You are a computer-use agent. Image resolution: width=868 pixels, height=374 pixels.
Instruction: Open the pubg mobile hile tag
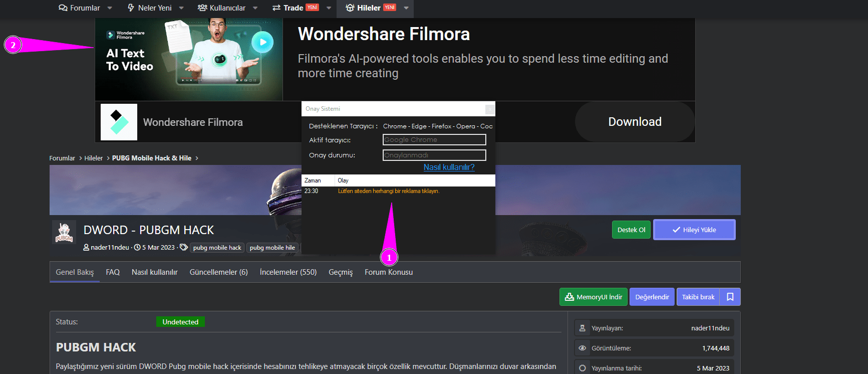pos(272,248)
